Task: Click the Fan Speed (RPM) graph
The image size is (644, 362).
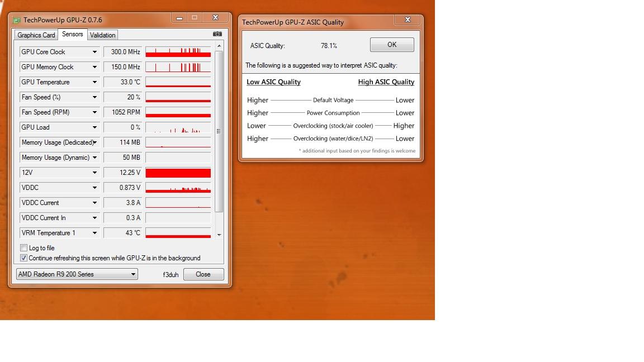Action: [178, 112]
